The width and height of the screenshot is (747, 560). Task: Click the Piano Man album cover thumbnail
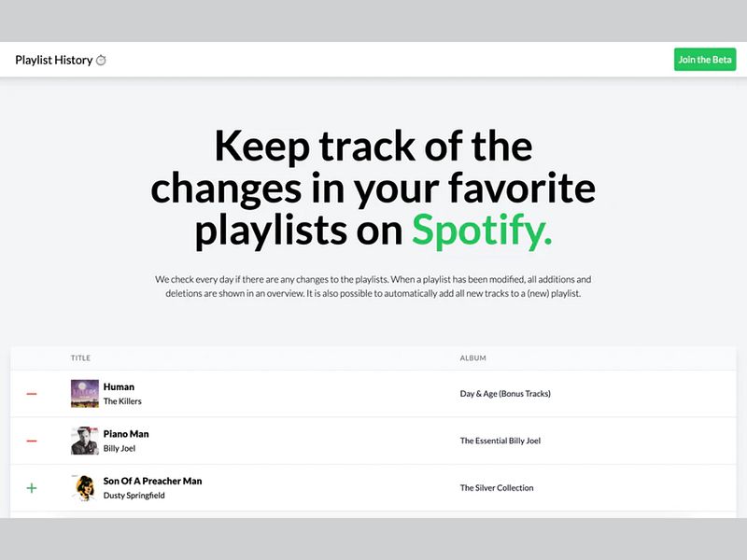83,440
